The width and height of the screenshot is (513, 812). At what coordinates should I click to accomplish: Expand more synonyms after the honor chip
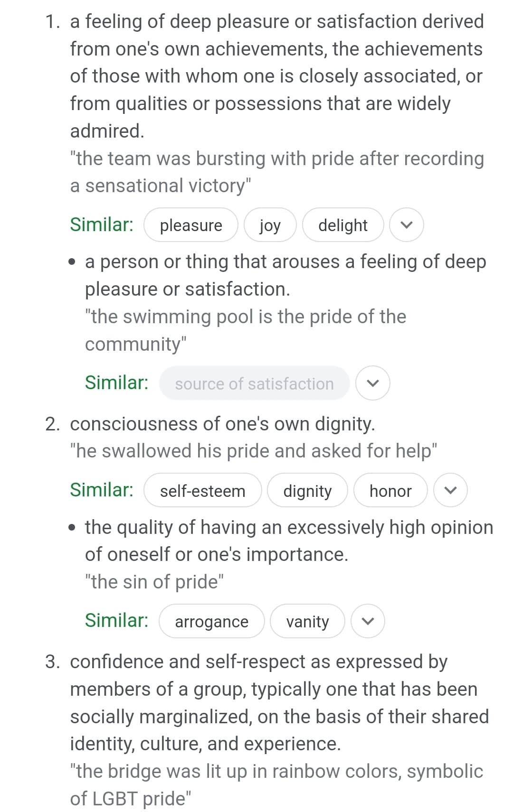pyautogui.click(x=450, y=490)
